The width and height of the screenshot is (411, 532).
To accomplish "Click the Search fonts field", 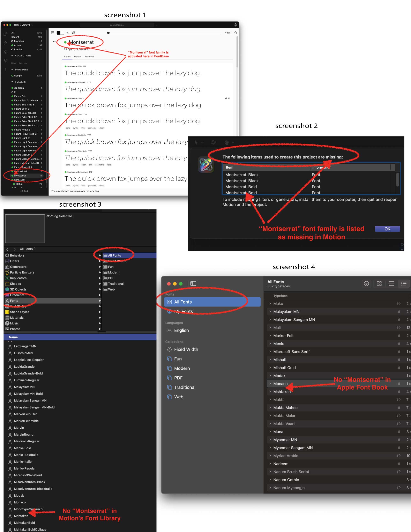I will click(117, 25).
